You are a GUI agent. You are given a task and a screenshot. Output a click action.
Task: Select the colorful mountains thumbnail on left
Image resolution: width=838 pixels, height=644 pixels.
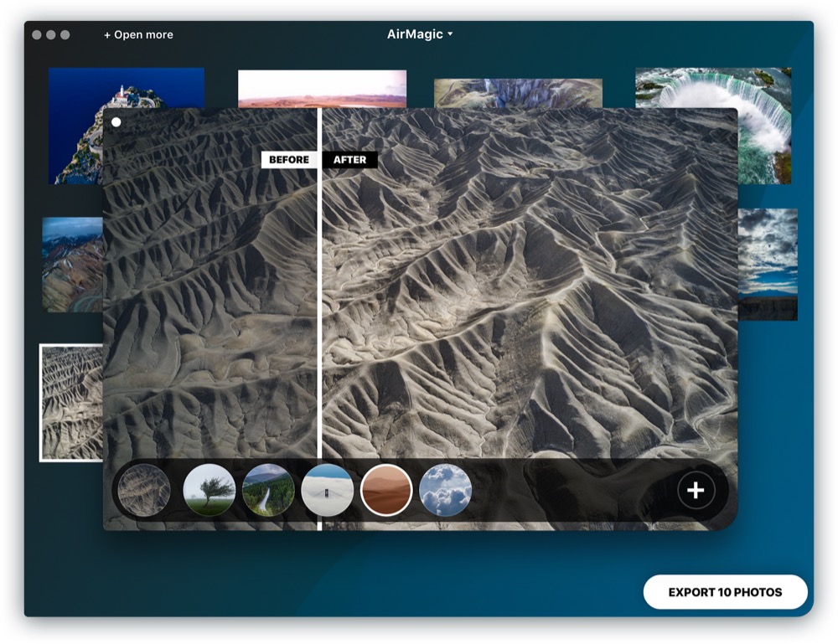(x=72, y=264)
